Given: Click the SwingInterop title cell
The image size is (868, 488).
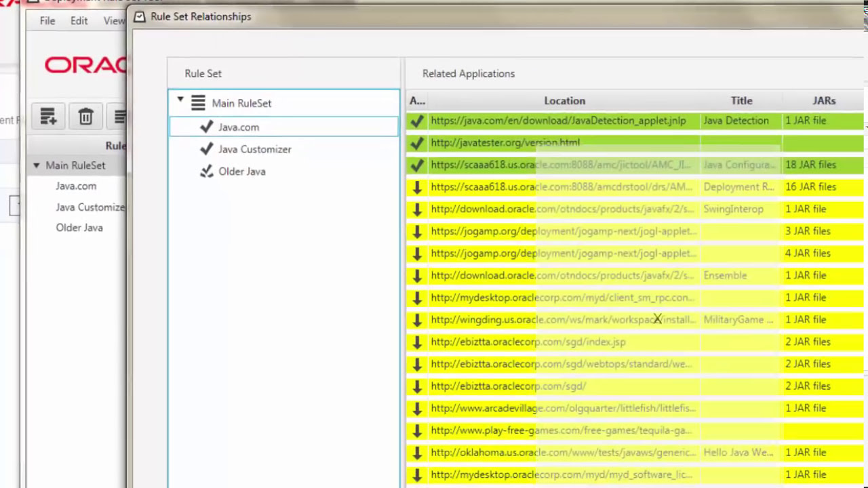Looking at the screenshot, I should [733, 209].
